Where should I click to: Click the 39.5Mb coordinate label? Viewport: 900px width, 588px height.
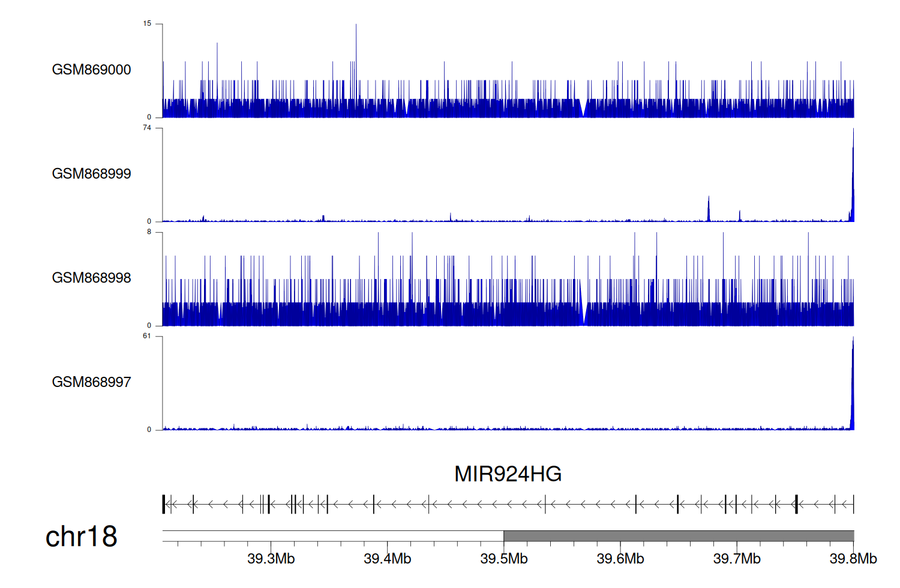[x=503, y=559]
